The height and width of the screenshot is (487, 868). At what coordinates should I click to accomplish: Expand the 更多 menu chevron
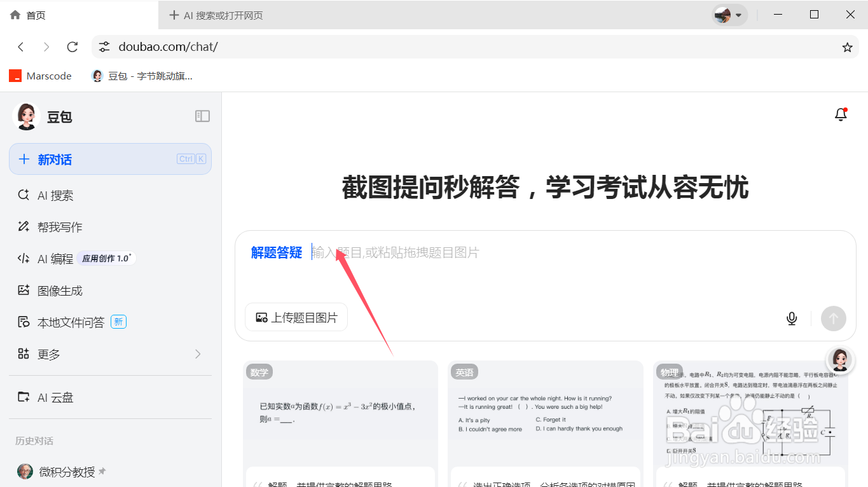pos(198,354)
